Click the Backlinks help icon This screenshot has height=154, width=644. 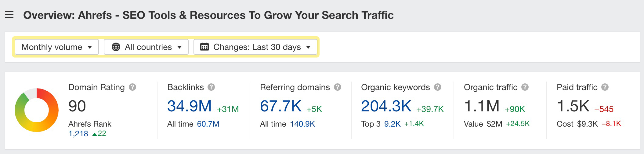[x=211, y=87]
